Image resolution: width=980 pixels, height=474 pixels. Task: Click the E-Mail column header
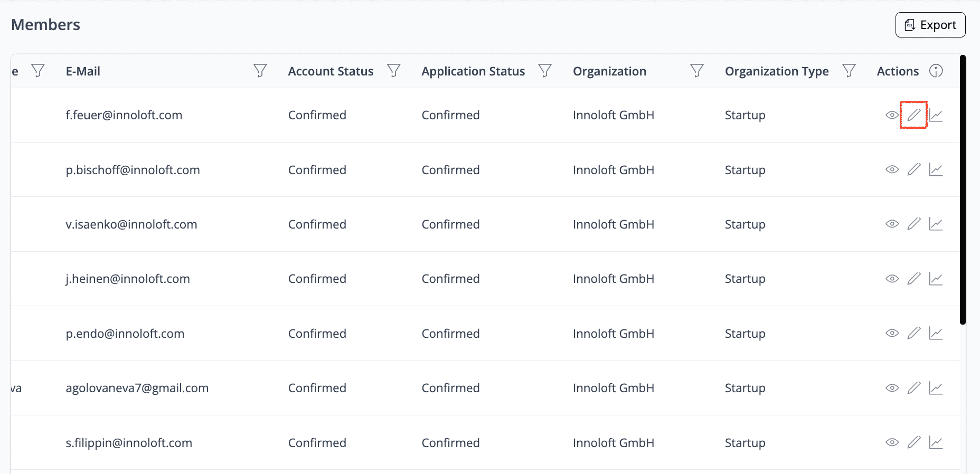(83, 71)
